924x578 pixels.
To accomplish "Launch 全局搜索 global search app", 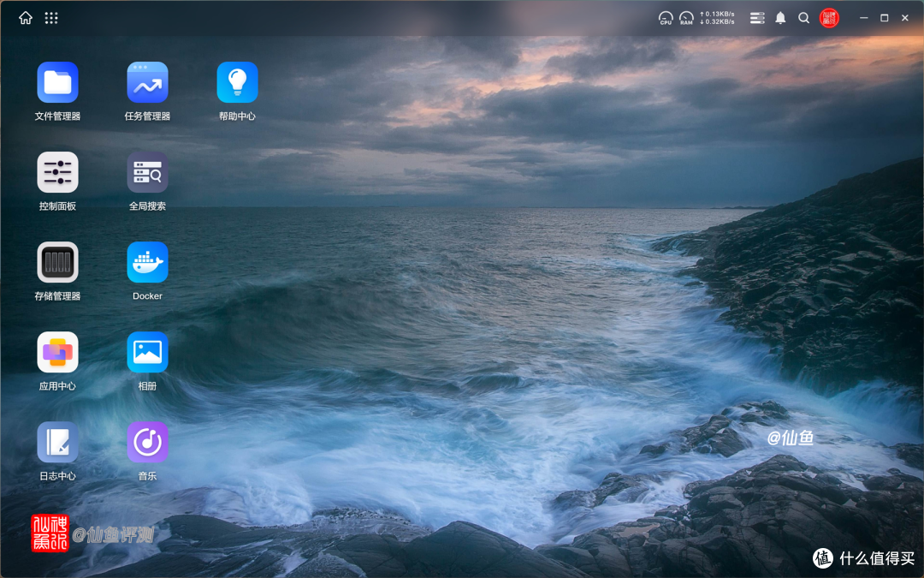I will 147,173.
